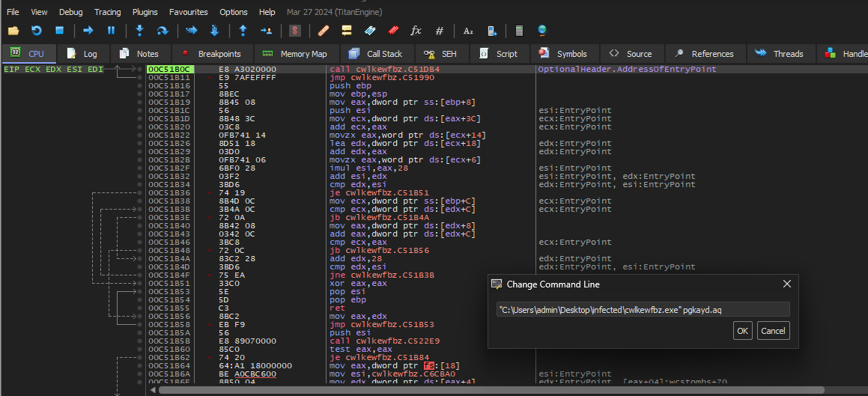Open the Options menu
The width and height of the screenshot is (868, 396).
234,12
